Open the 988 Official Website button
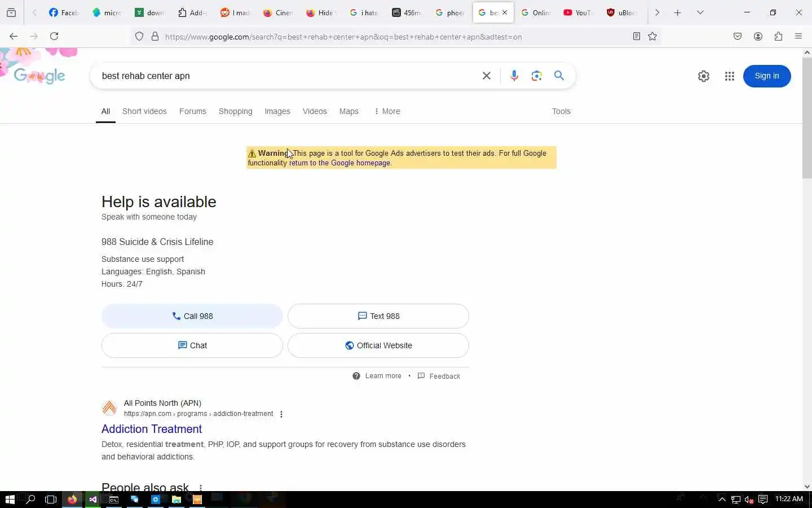 pos(378,345)
